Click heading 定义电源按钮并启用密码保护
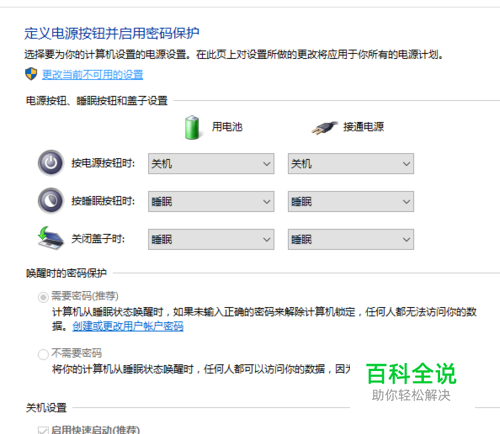 pos(112,33)
